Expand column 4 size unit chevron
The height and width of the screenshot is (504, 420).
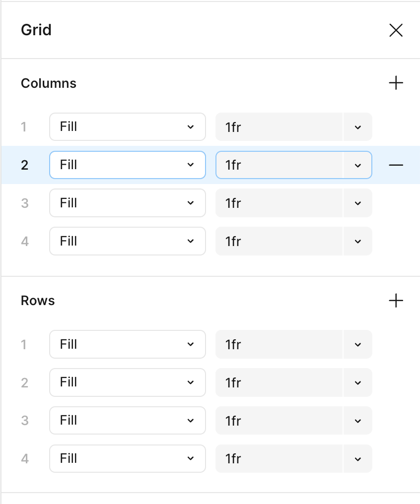point(358,241)
